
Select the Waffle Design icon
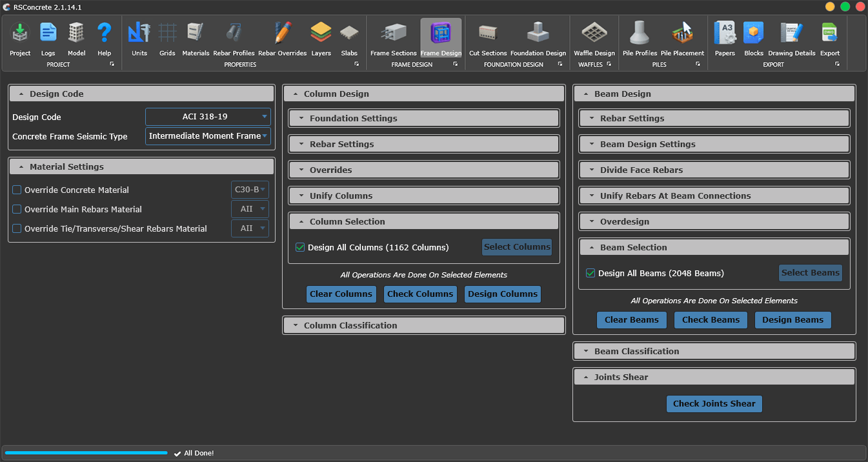point(594,34)
